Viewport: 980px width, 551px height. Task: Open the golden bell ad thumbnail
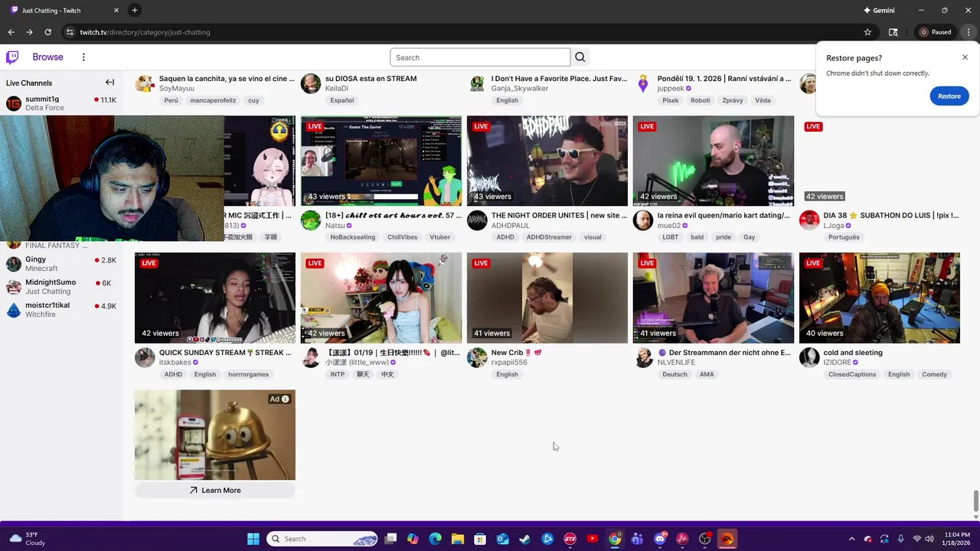[215, 435]
